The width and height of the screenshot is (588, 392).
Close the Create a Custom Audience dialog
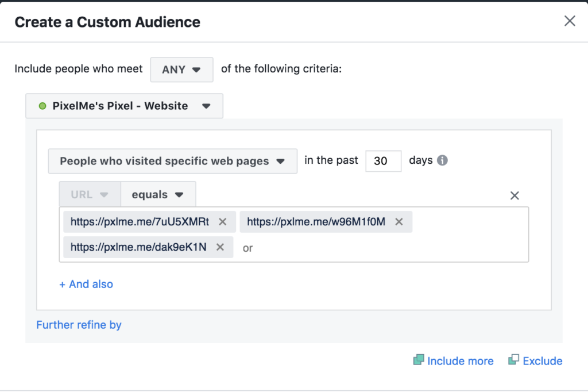click(x=569, y=21)
